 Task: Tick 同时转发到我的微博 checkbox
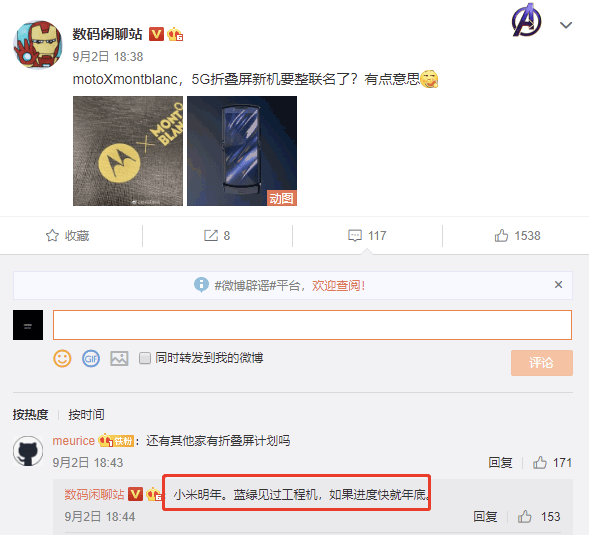145,358
